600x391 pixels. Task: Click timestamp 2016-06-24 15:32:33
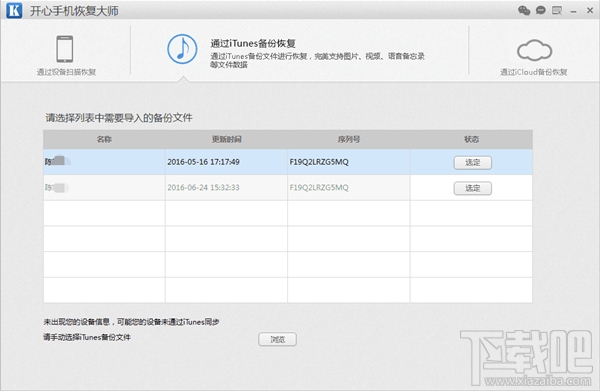click(x=203, y=187)
